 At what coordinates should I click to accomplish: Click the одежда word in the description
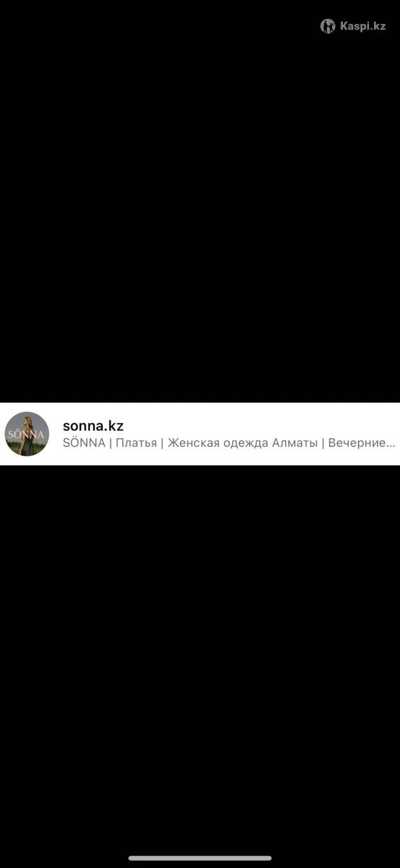tap(244, 443)
